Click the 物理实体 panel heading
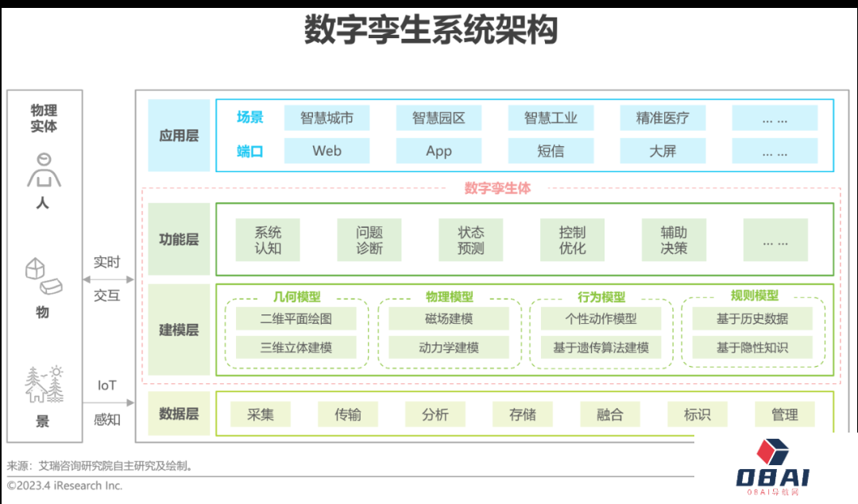The image size is (858, 504). (x=44, y=118)
